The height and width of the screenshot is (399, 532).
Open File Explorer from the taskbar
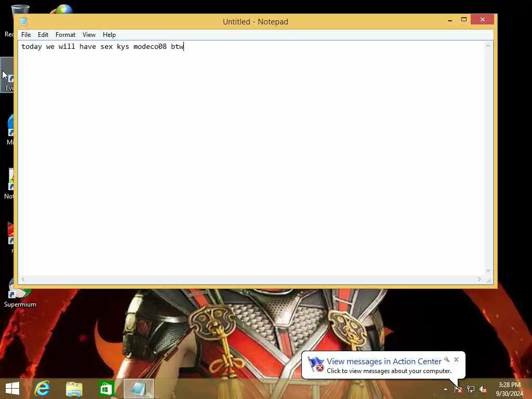74,389
